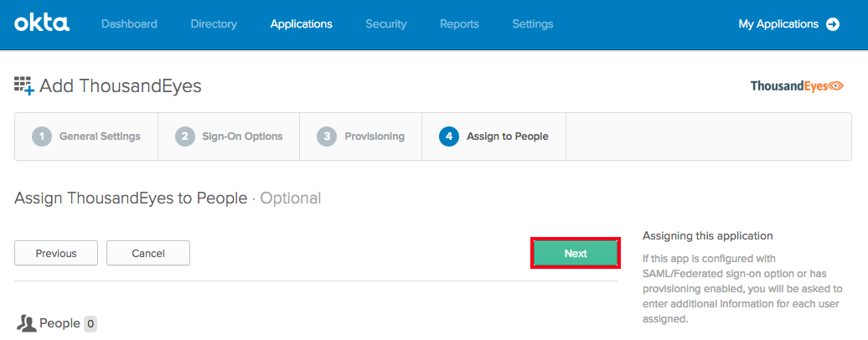The height and width of the screenshot is (340, 868).
Task: Click the Previous button
Action: 56,253
